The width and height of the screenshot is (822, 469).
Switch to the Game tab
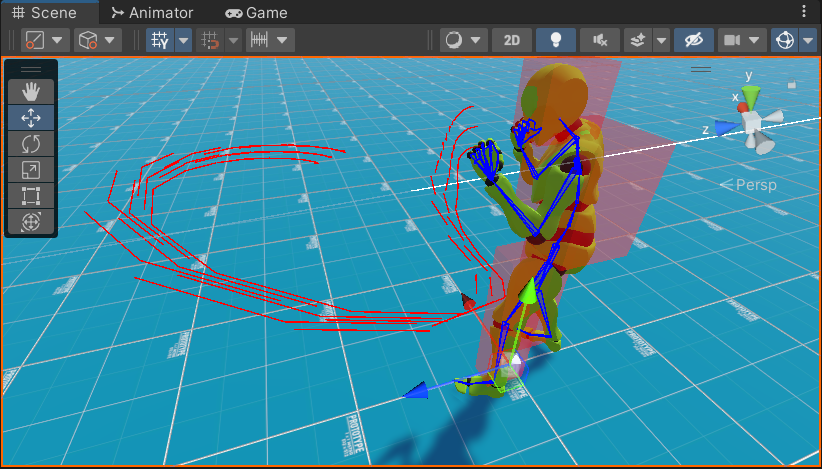(256, 13)
